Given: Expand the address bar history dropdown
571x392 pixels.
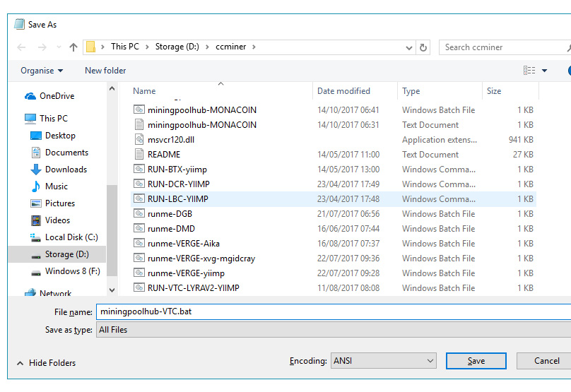Looking at the screenshot, I should [x=409, y=48].
